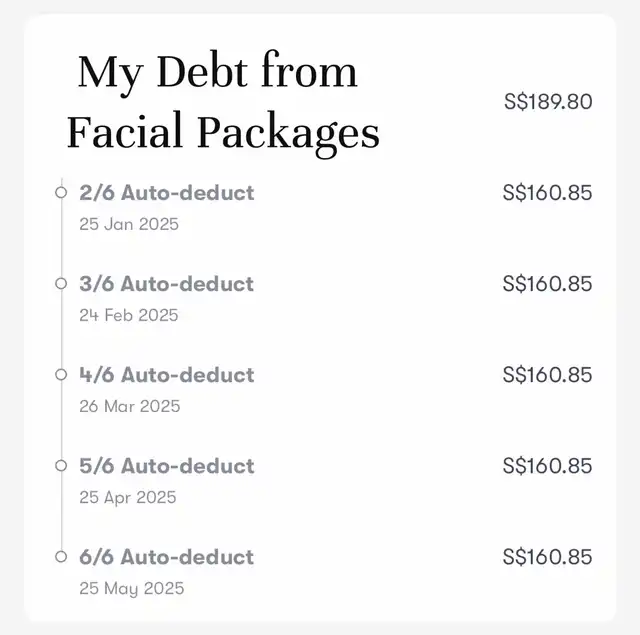Open the 6/6 Auto-deduct entry
The height and width of the screenshot is (635, 640).
click(167, 557)
